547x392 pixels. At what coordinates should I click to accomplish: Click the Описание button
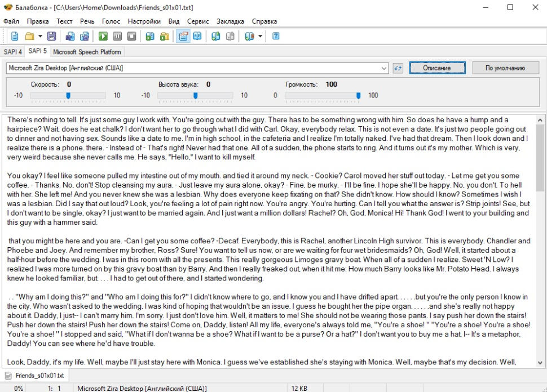[437, 68]
